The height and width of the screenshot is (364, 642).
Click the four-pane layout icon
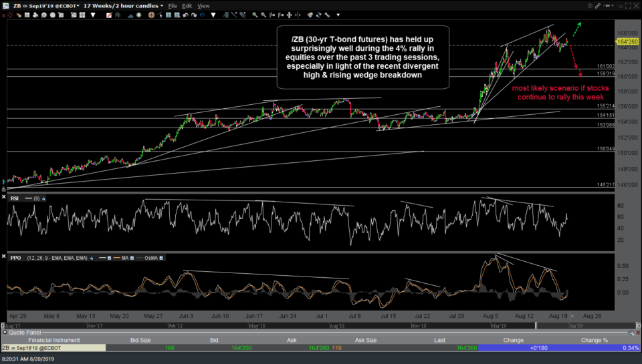[x=82, y=15]
